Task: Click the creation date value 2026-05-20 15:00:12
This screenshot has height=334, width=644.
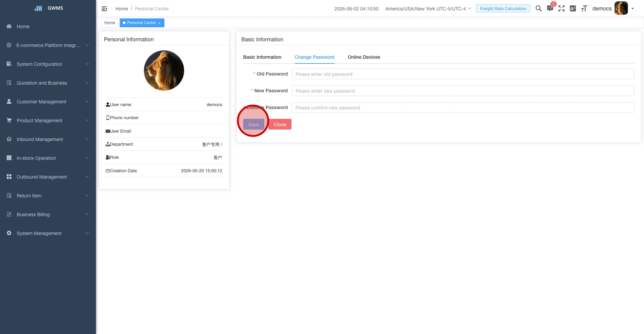Action: 202,171
